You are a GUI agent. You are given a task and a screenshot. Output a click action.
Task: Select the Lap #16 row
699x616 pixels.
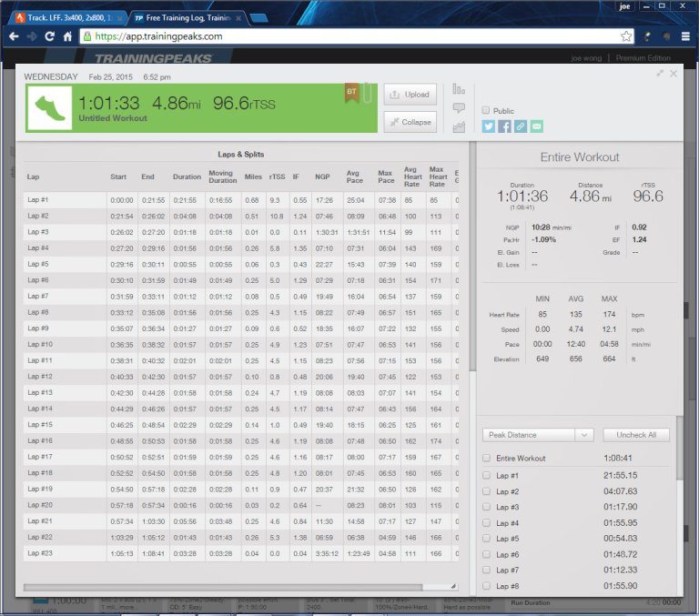pos(240,440)
